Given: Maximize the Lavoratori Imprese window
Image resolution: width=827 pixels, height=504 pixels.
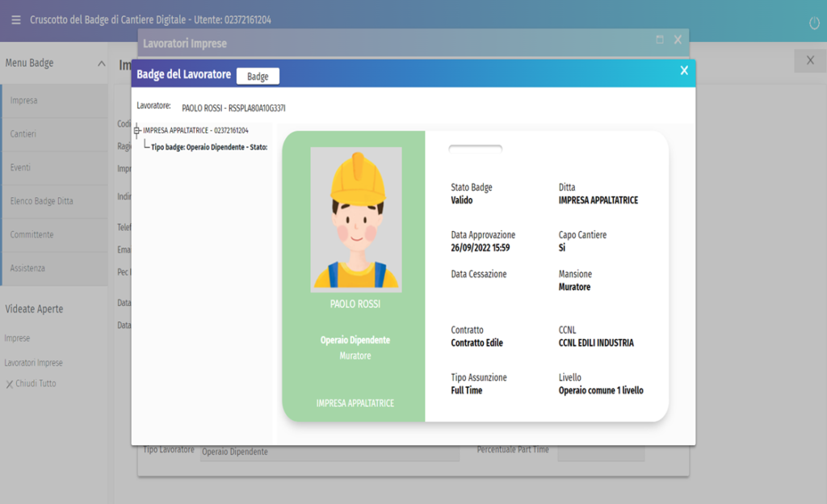Looking at the screenshot, I should click(660, 40).
